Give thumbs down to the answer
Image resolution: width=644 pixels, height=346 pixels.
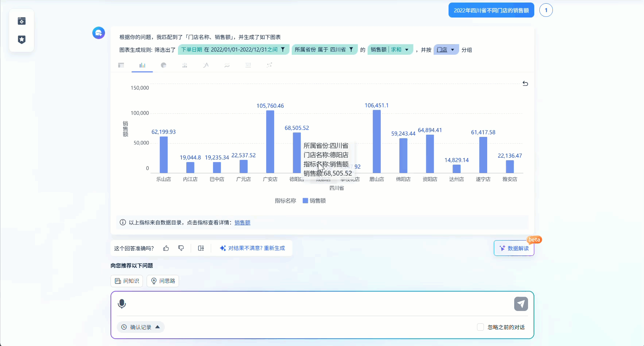pos(181,248)
